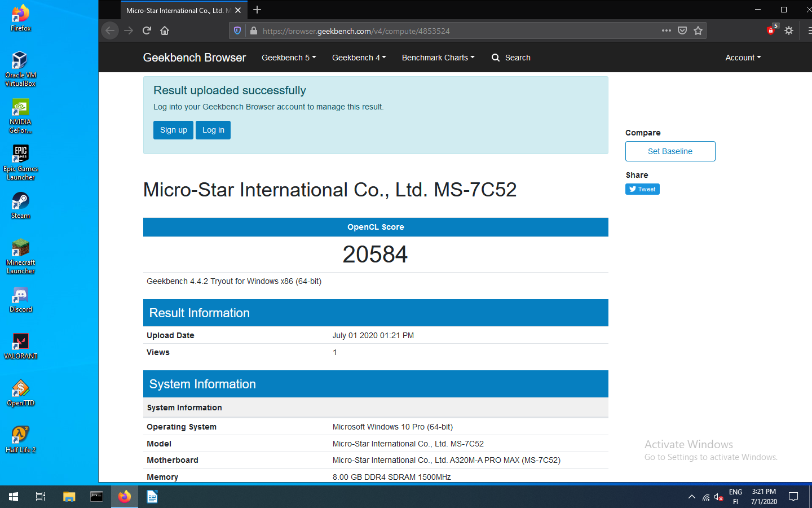
Task: Go to the browser home page
Action: pyautogui.click(x=165, y=30)
